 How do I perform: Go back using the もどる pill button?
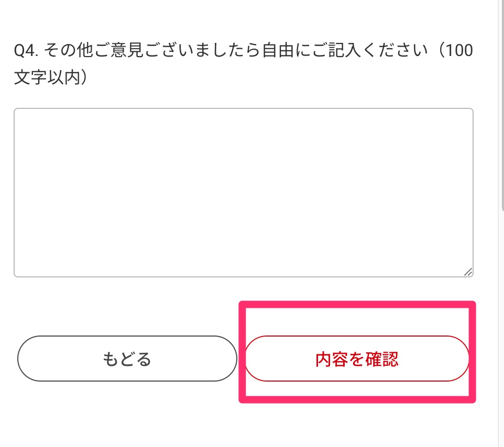point(127,359)
